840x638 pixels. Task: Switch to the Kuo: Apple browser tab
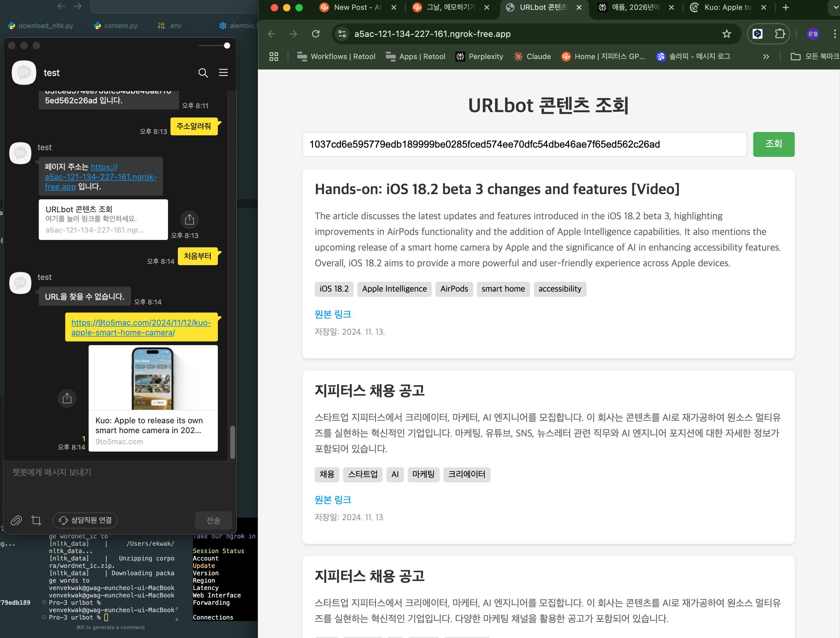point(727,7)
